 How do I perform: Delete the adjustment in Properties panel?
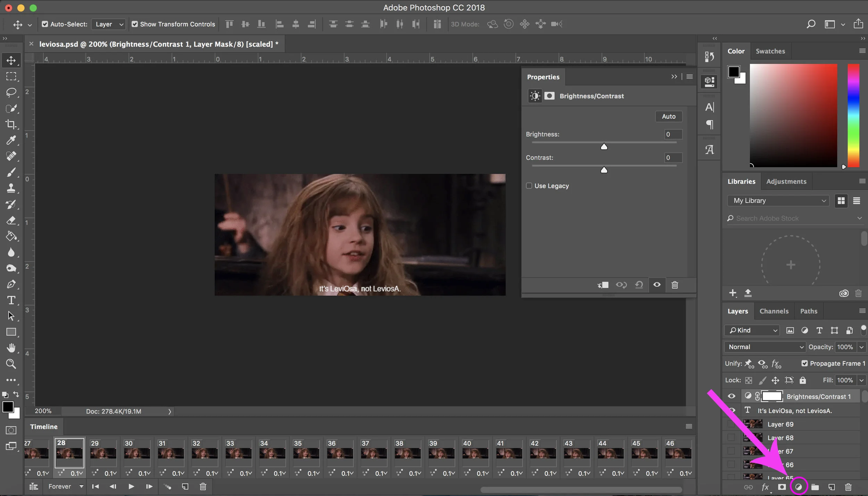(675, 285)
